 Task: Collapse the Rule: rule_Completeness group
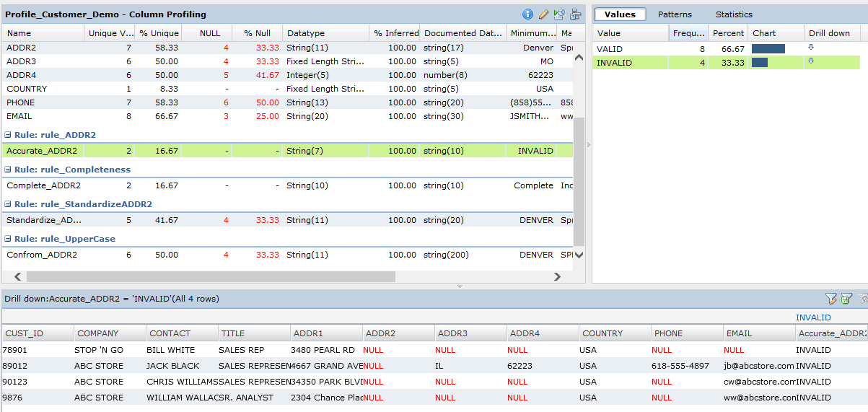tap(8, 170)
